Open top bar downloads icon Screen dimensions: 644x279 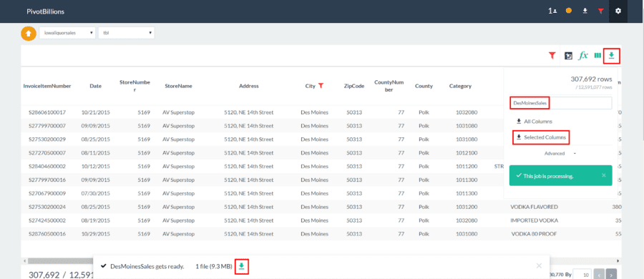pos(585,11)
